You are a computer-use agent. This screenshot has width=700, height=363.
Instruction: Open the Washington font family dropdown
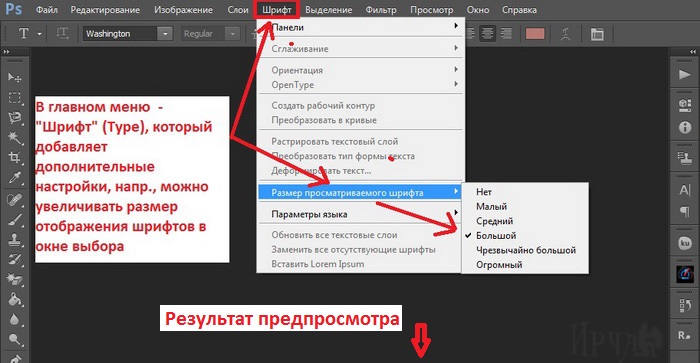(165, 33)
